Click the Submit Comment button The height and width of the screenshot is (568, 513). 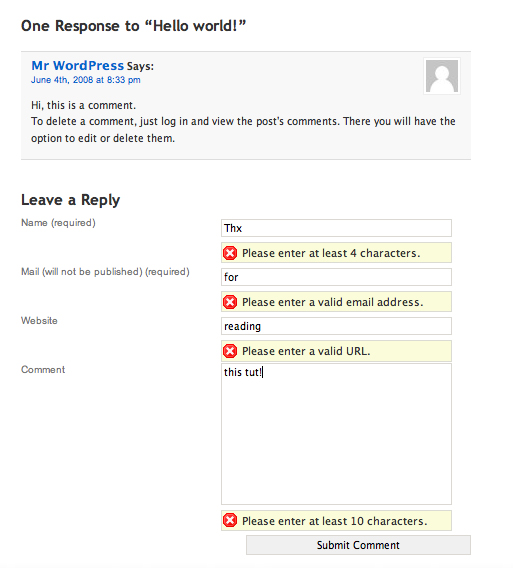pos(358,545)
